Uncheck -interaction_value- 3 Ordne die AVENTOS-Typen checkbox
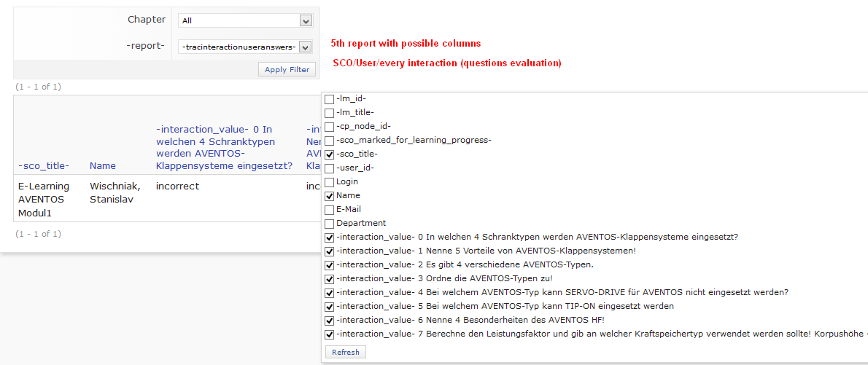 330,279
